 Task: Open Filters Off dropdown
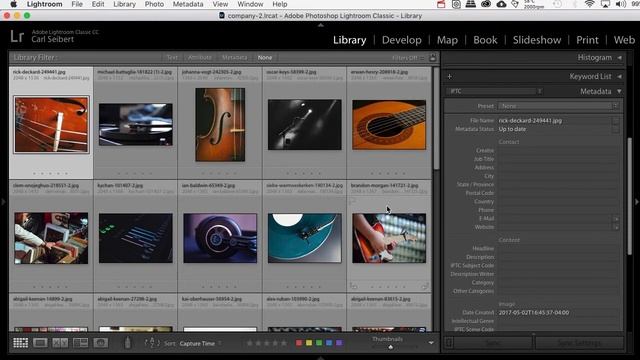(x=408, y=58)
